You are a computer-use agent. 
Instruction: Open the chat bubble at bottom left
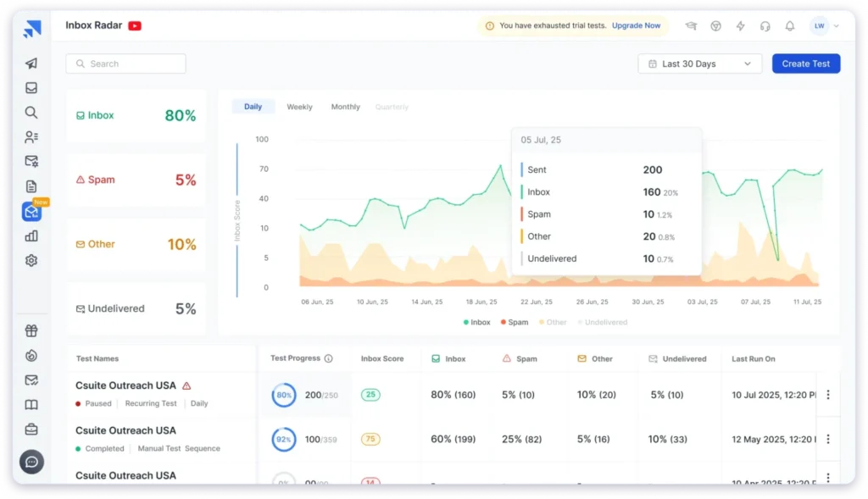point(31,462)
